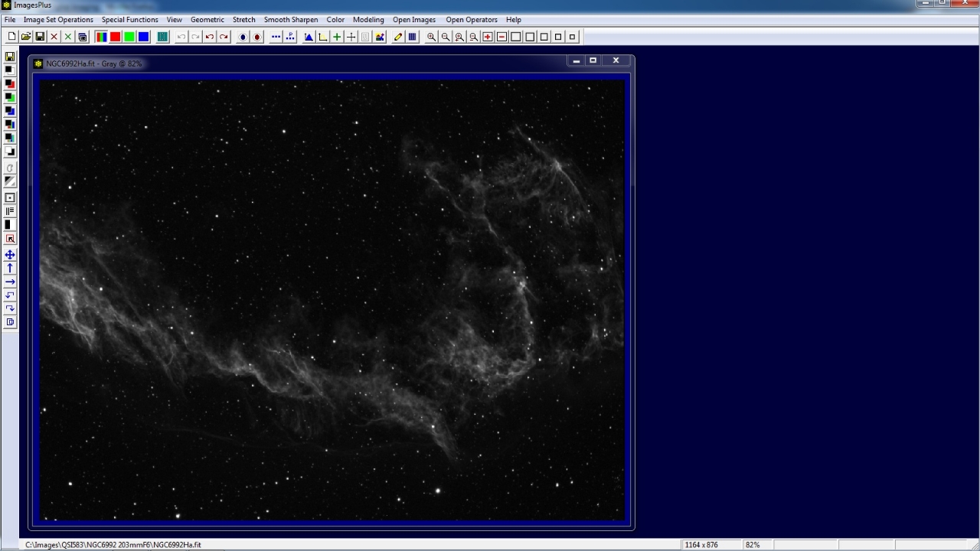
Task: Click the red-line magnifier zoom out icon
Action: (x=474, y=37)
